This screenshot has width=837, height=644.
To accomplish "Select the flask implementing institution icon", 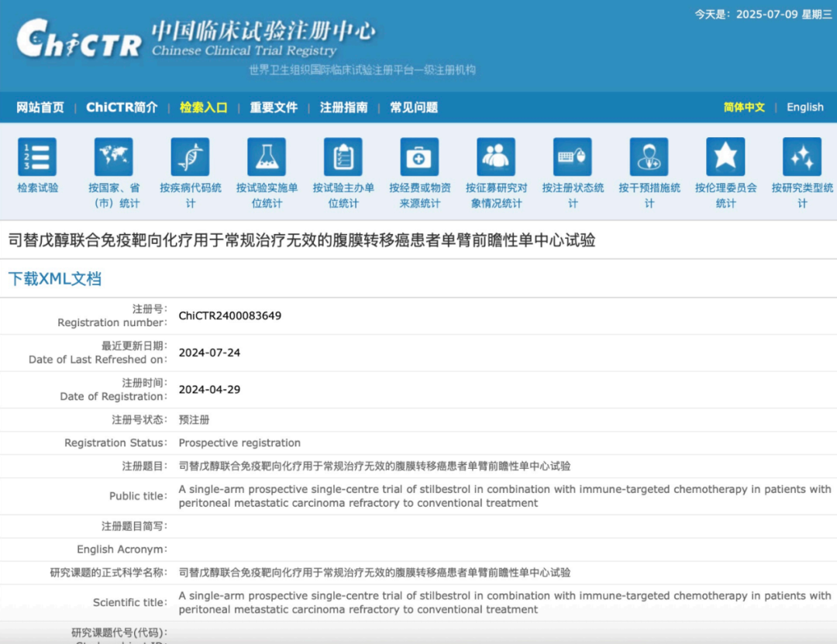I will click(267, 157).
